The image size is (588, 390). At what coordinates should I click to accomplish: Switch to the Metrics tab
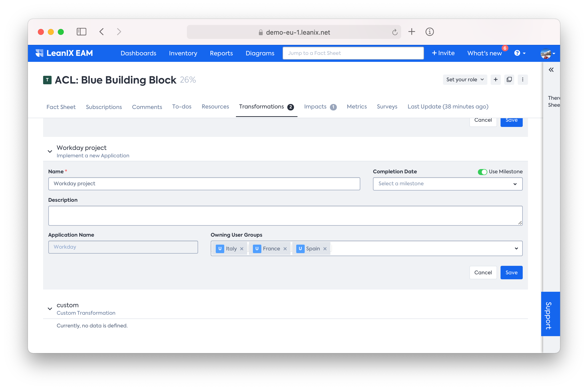357,106
